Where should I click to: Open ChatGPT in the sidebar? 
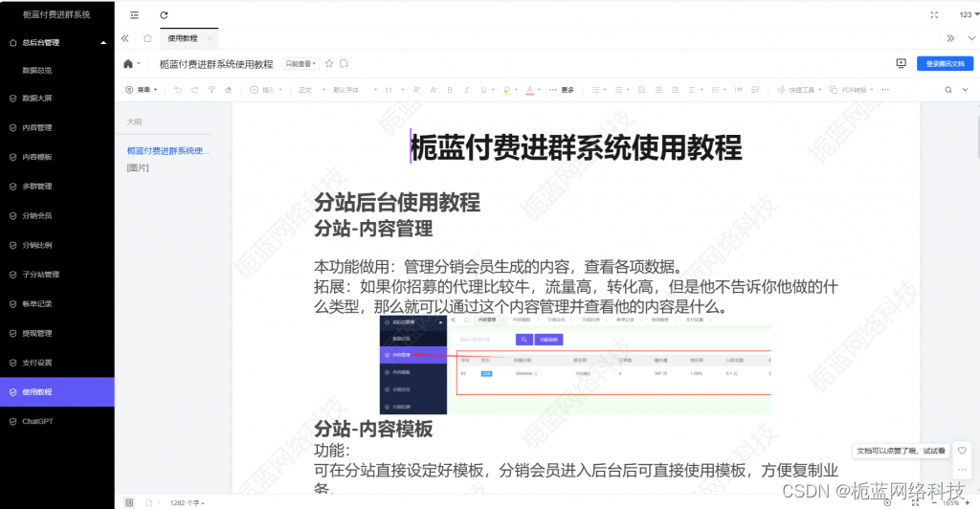click(x=56, y=422)
